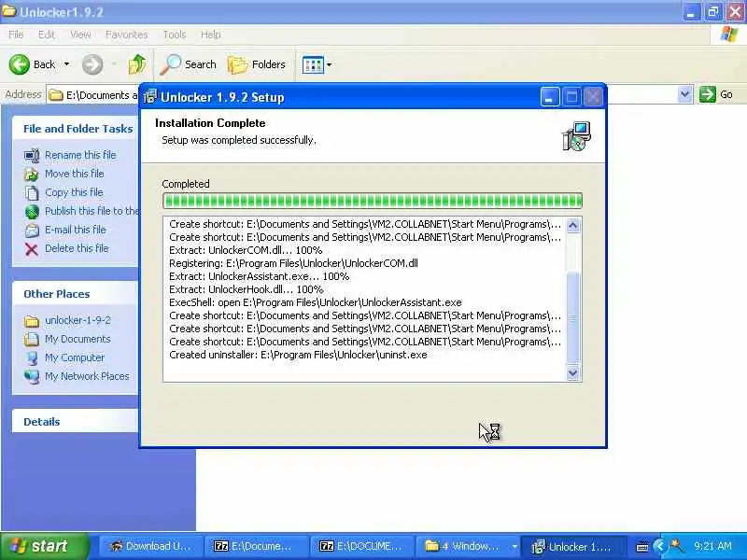Click the setup log scrollbar thumb

(x=572, y=317)
